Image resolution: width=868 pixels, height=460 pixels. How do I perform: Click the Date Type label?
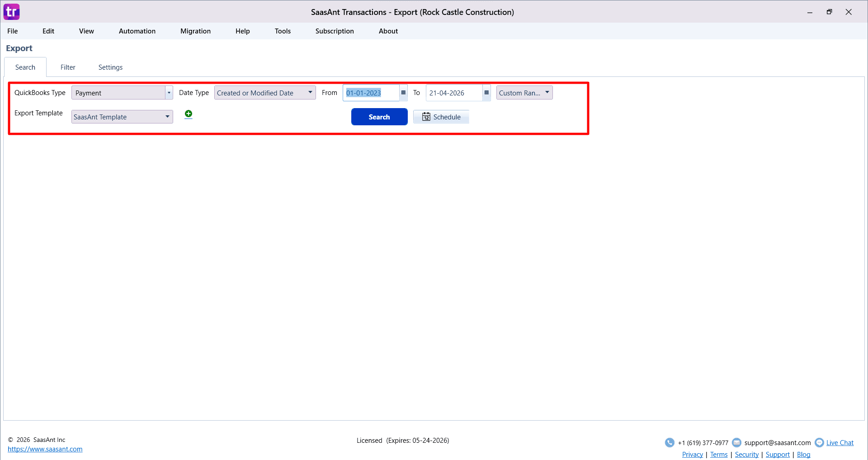[x=194, y=93]
